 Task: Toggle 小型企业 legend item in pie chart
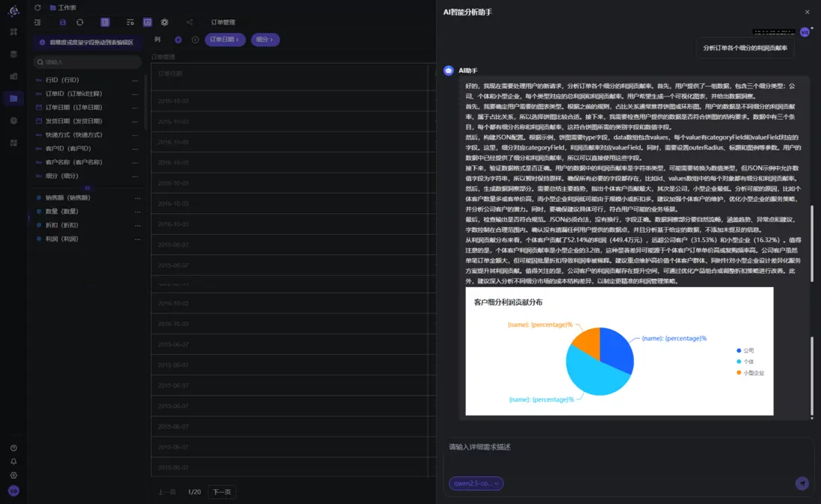point(750,372)
